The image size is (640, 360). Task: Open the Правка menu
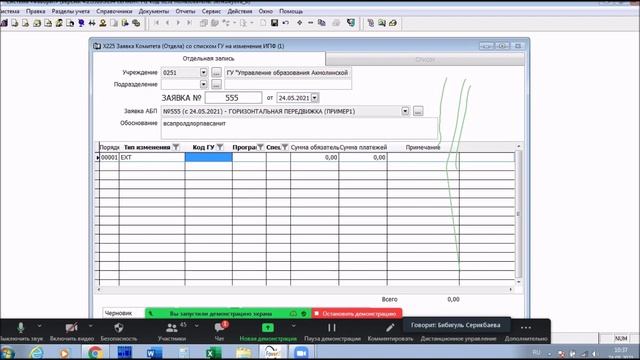(x=36, y=11)
